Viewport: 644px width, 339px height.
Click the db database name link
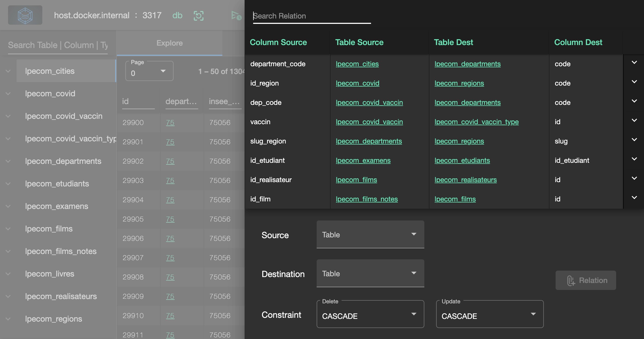(177, 16)
